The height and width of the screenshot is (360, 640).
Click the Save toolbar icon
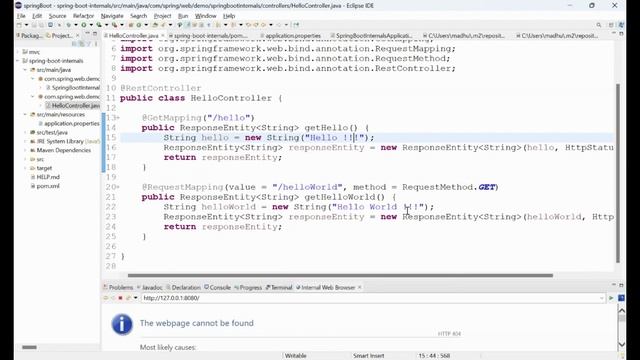point(34,25)
